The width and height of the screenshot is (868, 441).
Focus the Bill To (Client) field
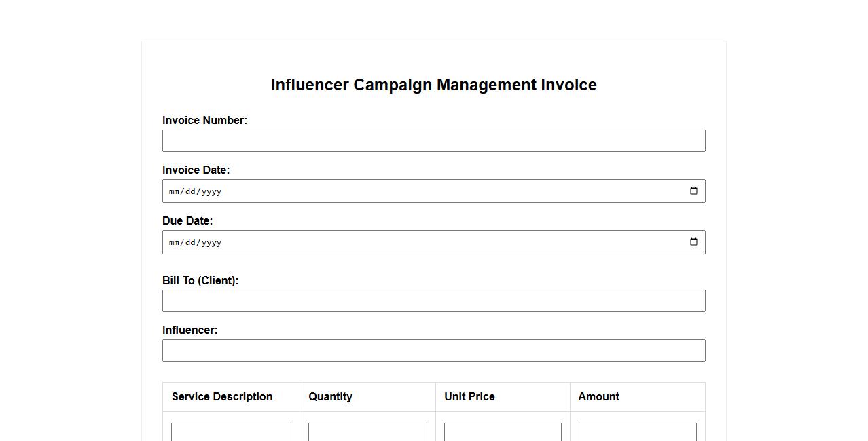coord(433,301)
